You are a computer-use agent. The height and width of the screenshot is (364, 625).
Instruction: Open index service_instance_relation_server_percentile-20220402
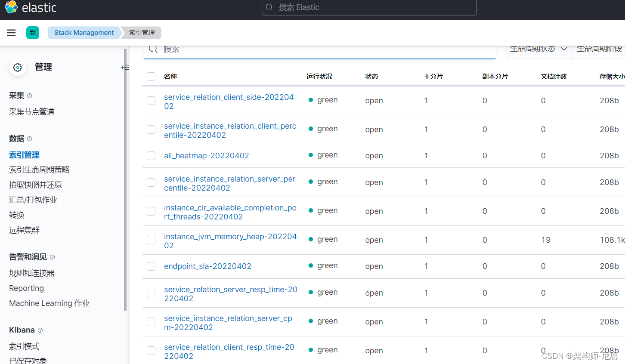pyautogui.click(x=229, y=183)
